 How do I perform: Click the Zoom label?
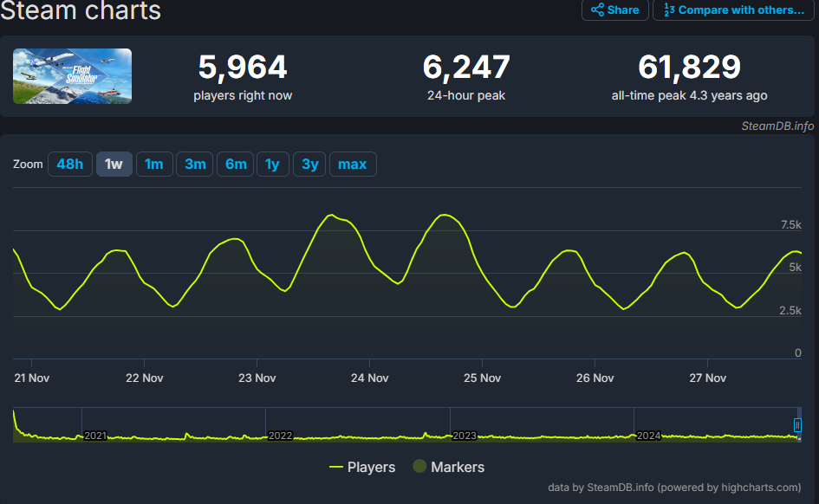click(28, 165)
